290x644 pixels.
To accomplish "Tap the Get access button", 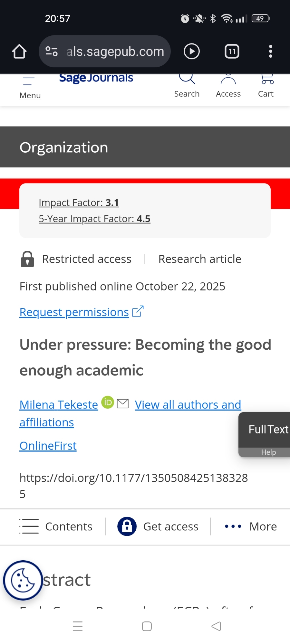I will coord(158,526).
